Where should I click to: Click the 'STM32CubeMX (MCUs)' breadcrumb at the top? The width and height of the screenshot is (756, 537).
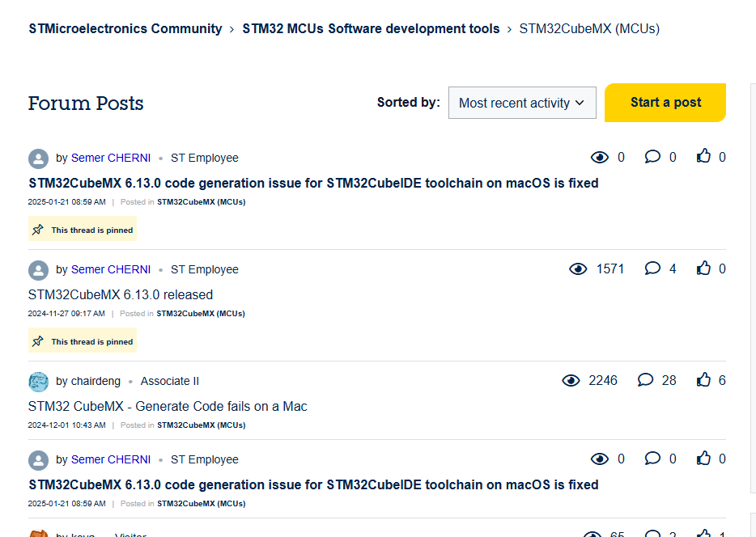589,29
